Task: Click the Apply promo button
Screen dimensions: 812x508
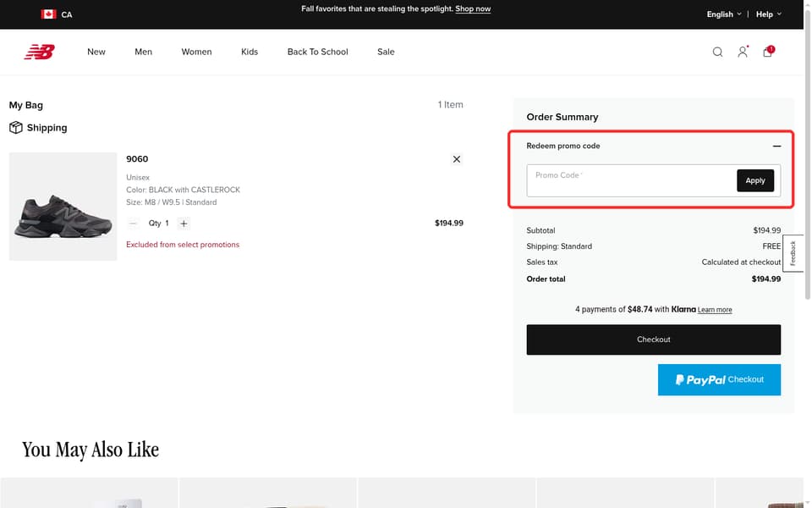Action: click(x=755, y=180)
